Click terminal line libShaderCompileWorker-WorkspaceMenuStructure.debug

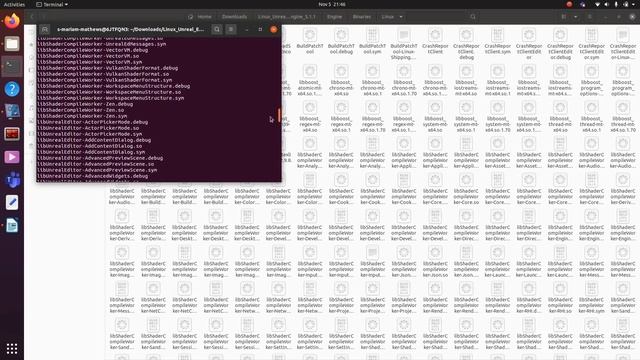tap(113, 86)
